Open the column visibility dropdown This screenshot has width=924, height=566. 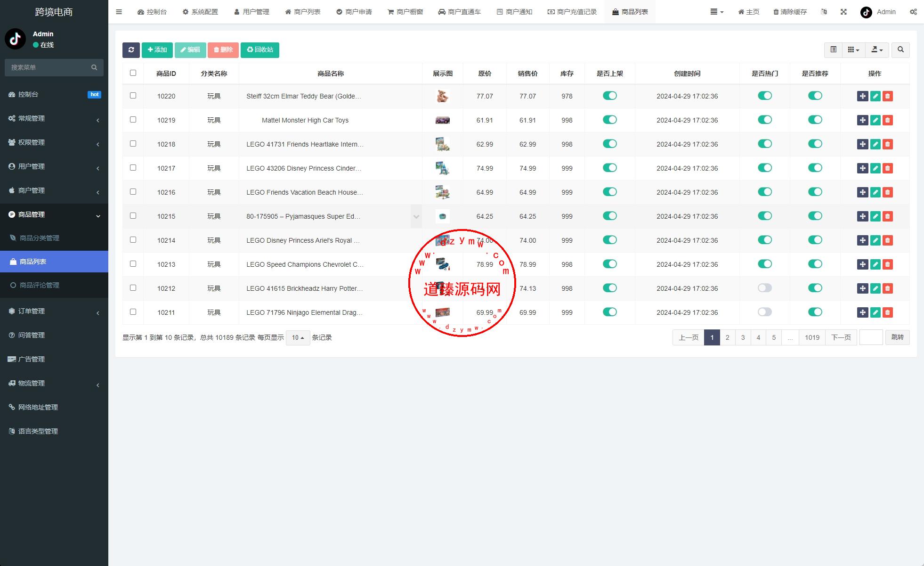(853, 50)
